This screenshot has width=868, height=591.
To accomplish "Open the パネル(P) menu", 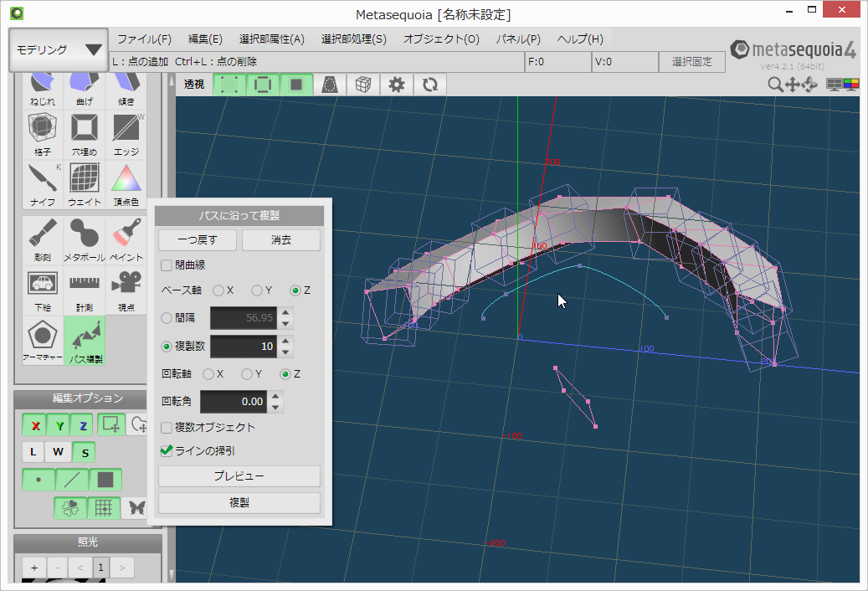I will tap(518, 39).
